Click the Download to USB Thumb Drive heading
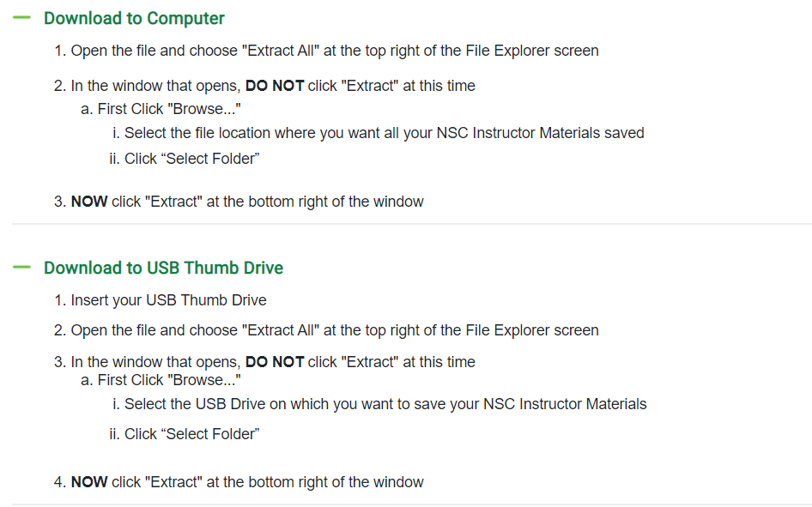Screen dimensions: 812x507 pos(164,268)
